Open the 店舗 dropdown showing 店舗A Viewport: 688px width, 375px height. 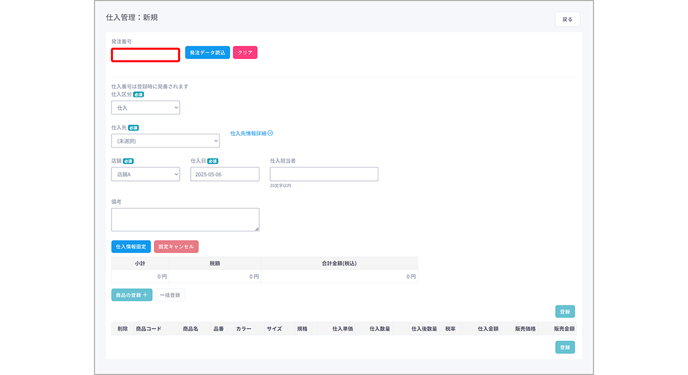[x=145, y=174]
